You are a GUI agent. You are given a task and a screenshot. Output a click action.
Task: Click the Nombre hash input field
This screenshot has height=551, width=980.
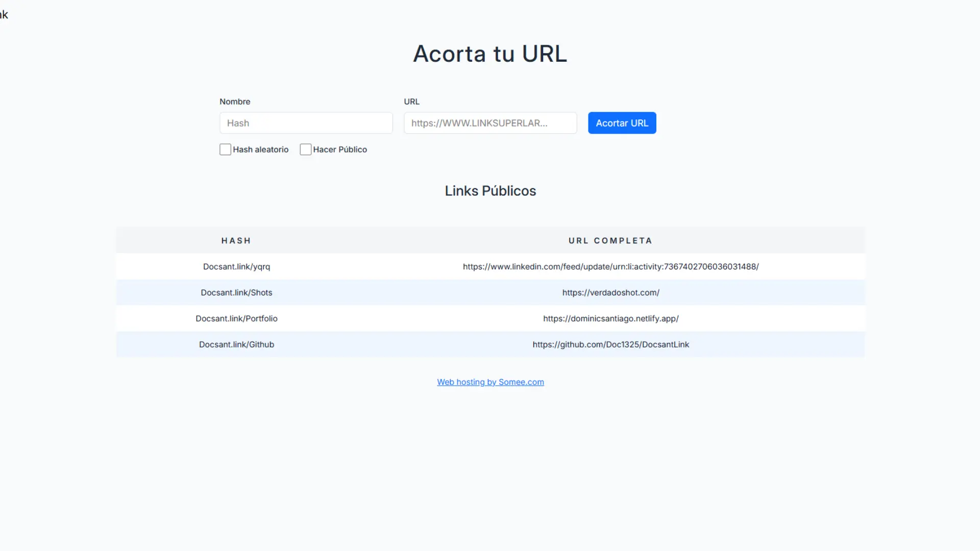306,123
